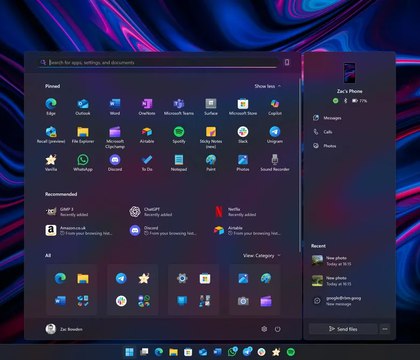Image resolution: width=420 pixels, height=360 pixels.
Task: Click the Send files button
Action: [x=343, y=329]
